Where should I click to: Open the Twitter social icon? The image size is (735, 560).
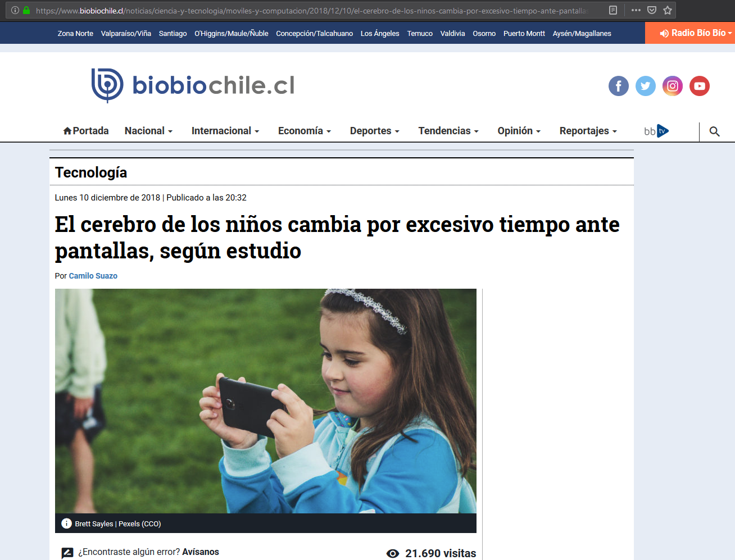click(x=646, y=86)
